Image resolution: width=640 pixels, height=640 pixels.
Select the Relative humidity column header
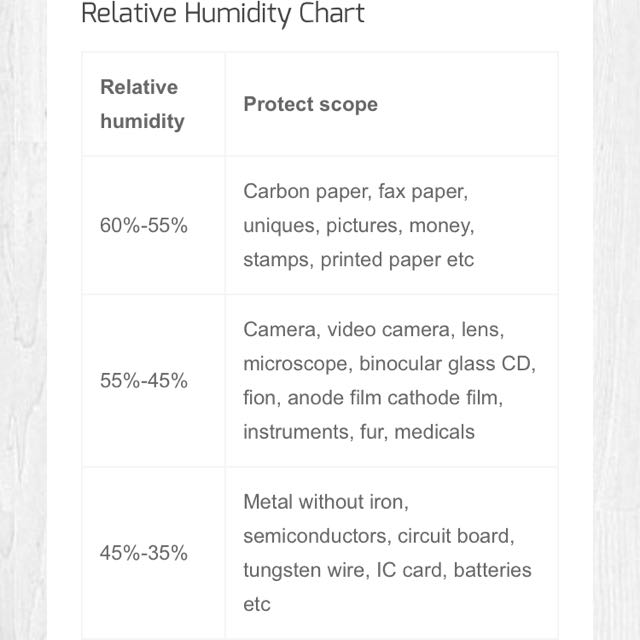142,104
